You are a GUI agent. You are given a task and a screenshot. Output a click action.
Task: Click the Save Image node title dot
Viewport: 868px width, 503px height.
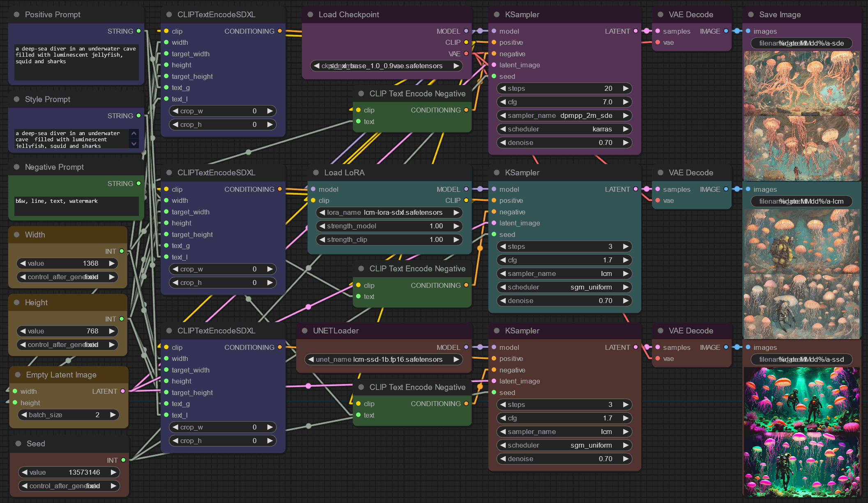tap(751, 14)
